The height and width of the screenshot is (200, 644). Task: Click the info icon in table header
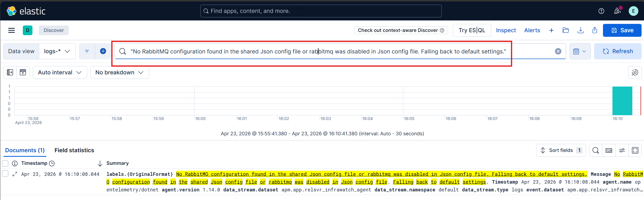(x=15, y=163)
